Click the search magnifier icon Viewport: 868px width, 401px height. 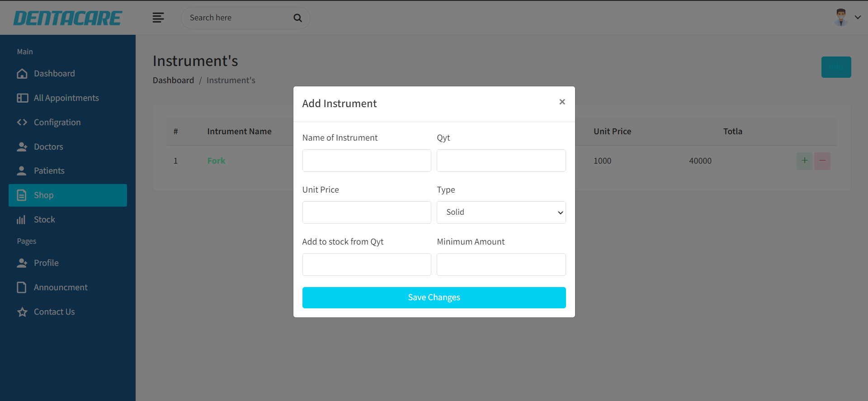tap(297, 18)
